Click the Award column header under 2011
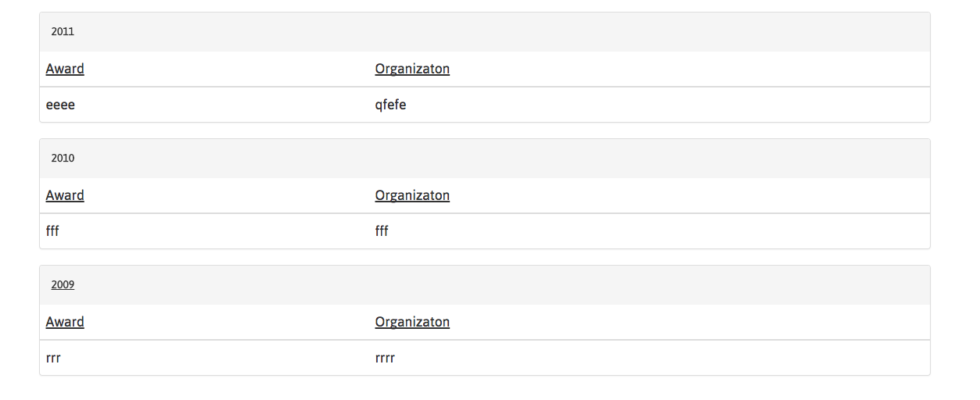The image size is (980, 400). coord(65,69)
